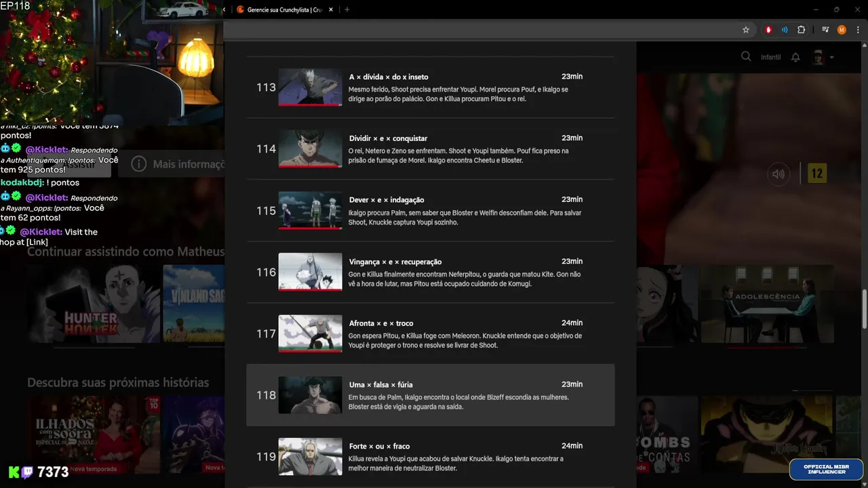Viewport: 868px width, 488px height.
Task: Click episode number 116 label
Action: 266,272
